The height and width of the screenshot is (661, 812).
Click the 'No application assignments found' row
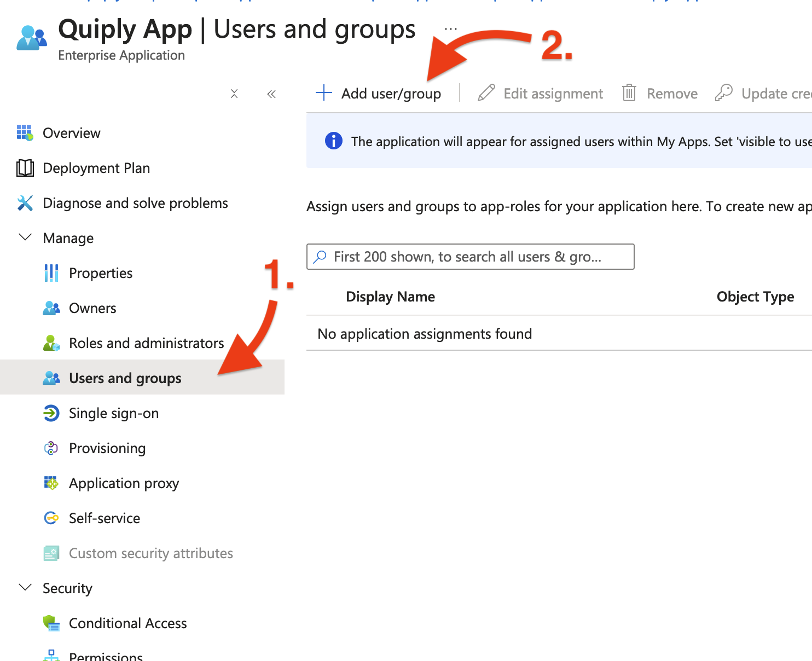click(x=559, y=334)
